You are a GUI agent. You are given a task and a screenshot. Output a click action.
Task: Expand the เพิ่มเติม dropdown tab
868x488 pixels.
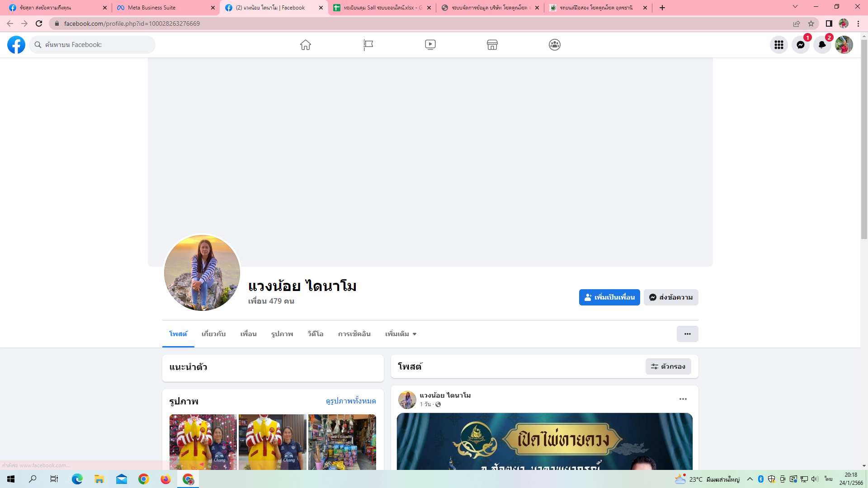(x=401, y=334)
